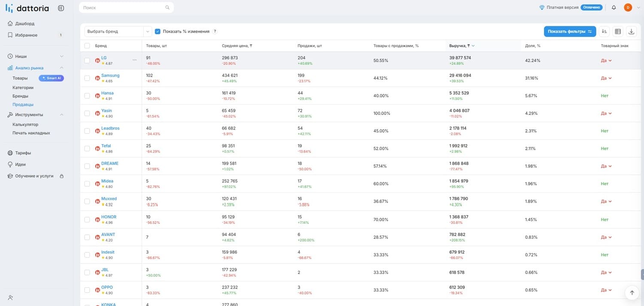Open notifications bell icon
Screen dimensions: 644x306
[614, 8]
